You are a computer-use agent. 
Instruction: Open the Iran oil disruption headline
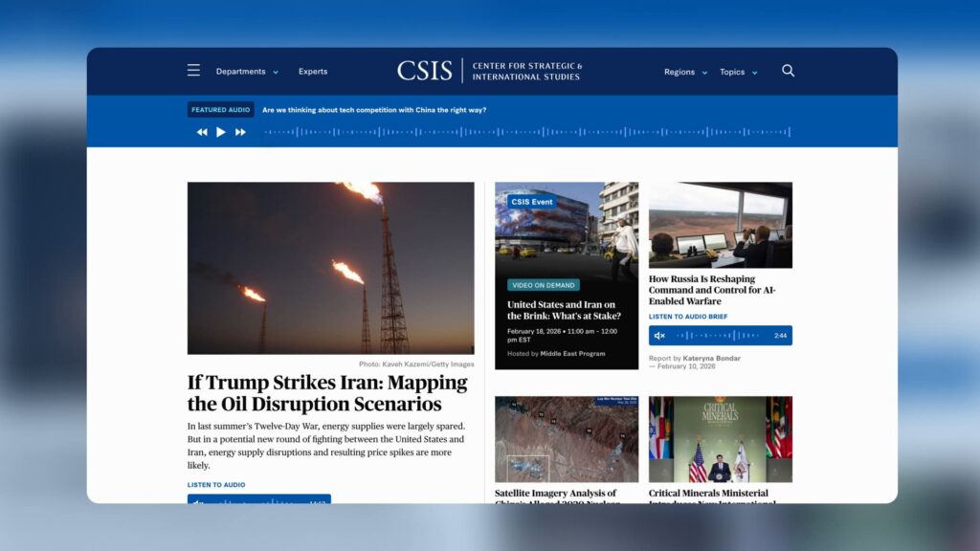click(x=327, y=392)
